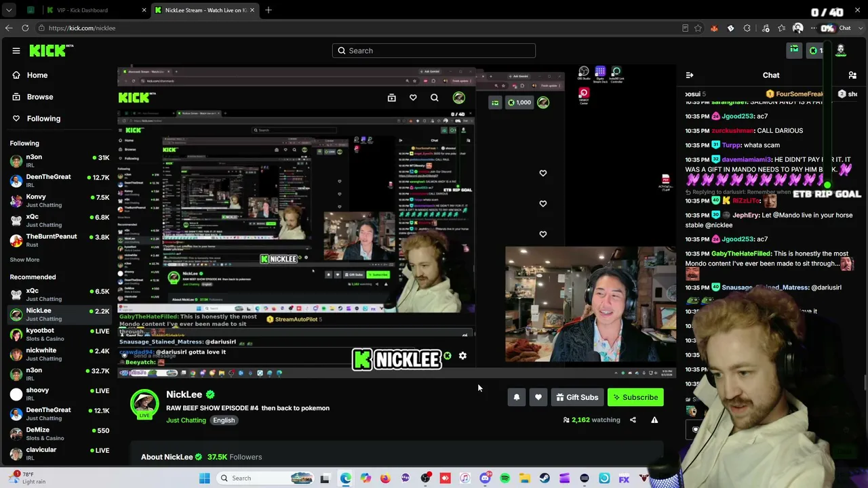
Task: Click the Windows taskbar search box
Action: [x=266, y=479]
